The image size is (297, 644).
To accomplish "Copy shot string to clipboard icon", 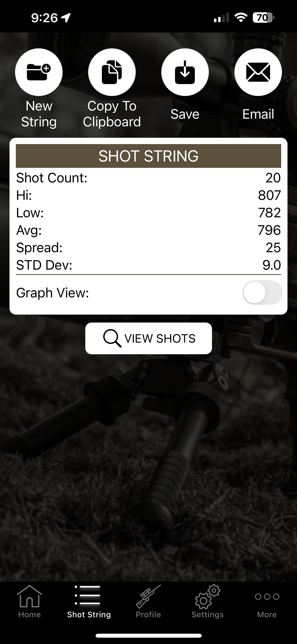I will tap(112, 72).
